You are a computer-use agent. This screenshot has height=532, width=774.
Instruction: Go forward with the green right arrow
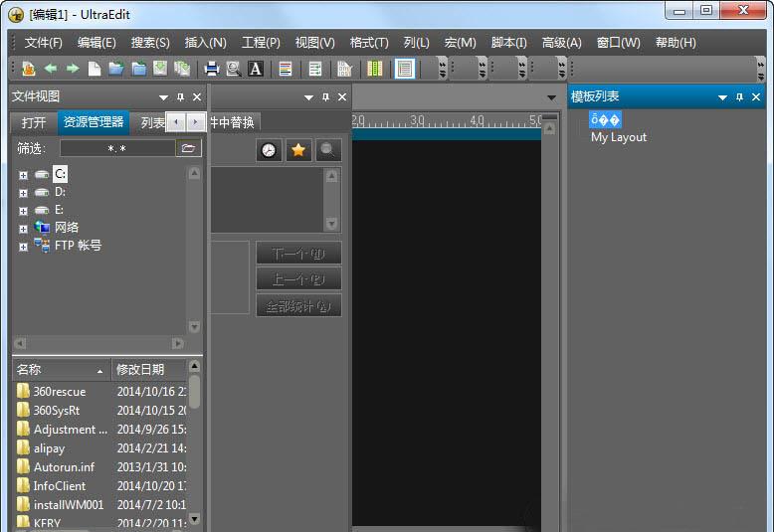(x=73, y=68)
